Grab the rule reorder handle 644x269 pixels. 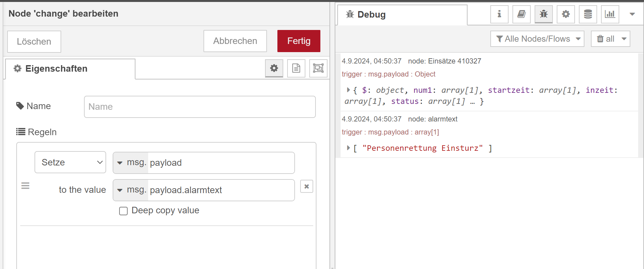(x=25, y=186)
